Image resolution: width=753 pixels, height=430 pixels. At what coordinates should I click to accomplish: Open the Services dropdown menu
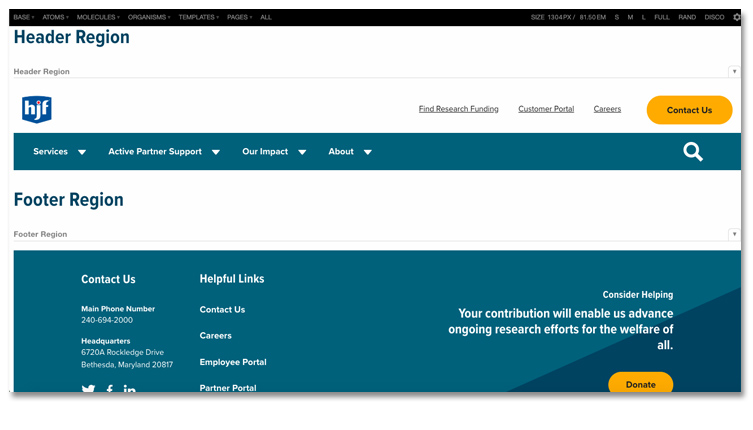click(x=60, y=151)
